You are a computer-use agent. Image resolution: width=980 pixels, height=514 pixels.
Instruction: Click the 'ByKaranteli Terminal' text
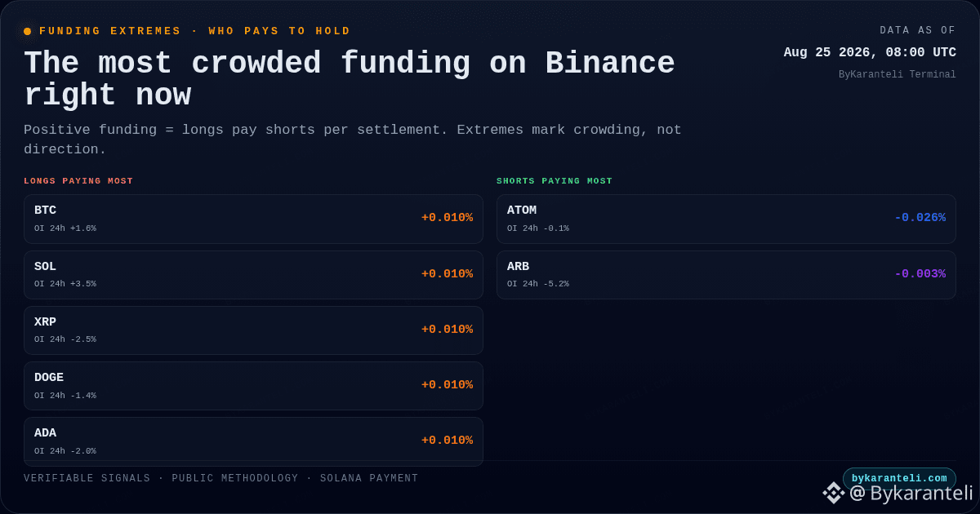898,75
